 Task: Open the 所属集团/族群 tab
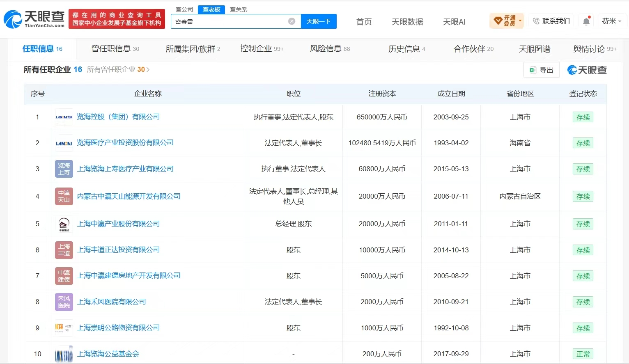pos(193,49)
